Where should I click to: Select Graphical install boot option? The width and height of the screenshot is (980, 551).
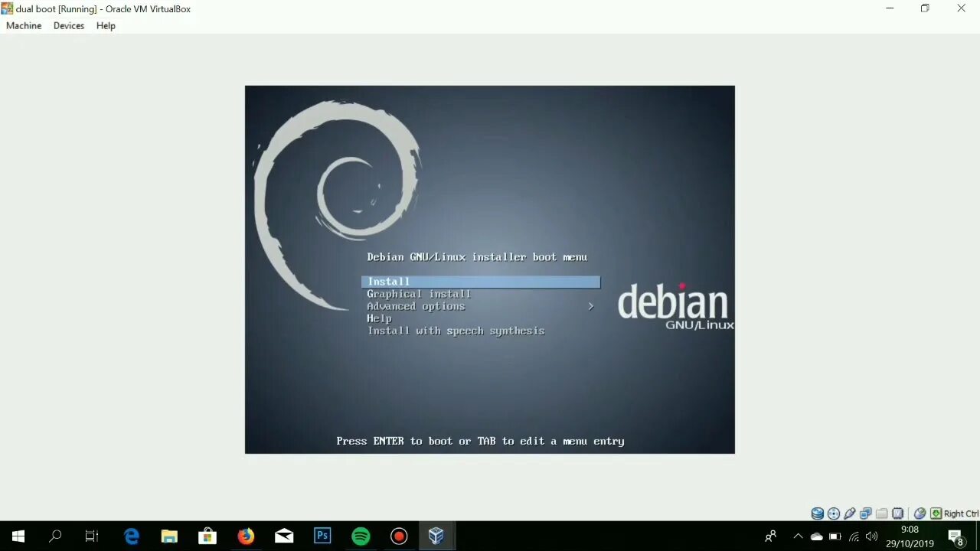(419, 294)
